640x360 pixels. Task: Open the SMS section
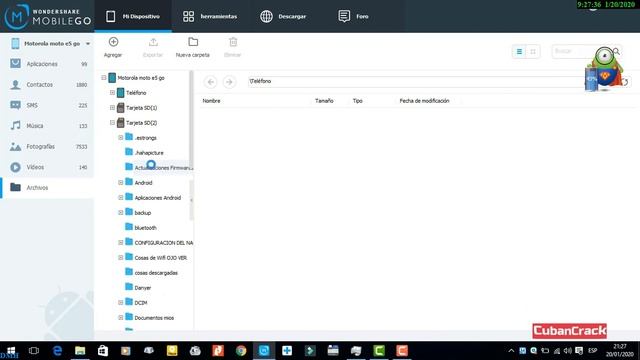pyautogui.click(x=48, y=105)
